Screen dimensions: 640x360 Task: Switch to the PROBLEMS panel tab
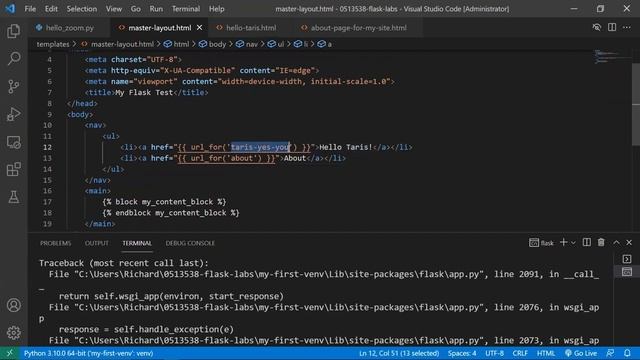point(56,243)
